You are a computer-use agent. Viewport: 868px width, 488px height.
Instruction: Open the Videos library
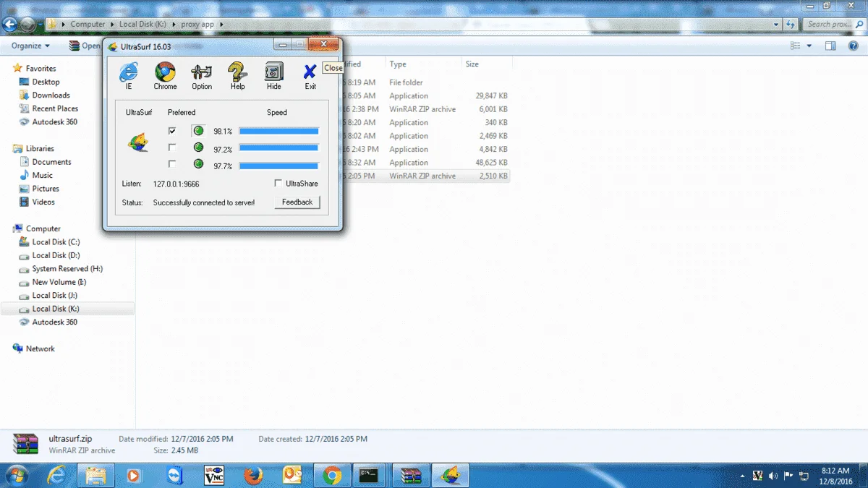pos(43,202)
